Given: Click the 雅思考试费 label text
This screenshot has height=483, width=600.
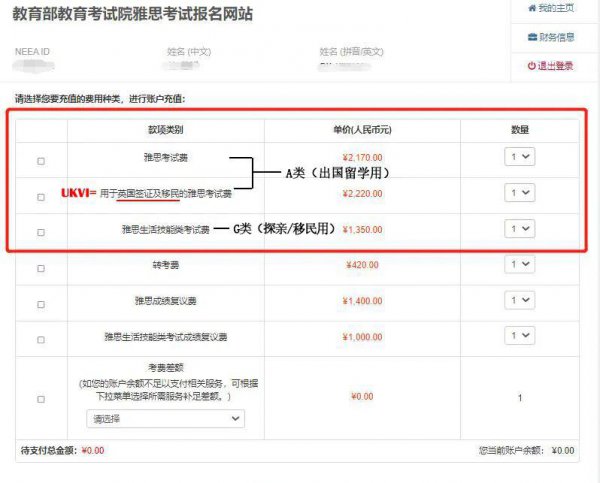Looking at the screenshot, I should tap(166, 157).
